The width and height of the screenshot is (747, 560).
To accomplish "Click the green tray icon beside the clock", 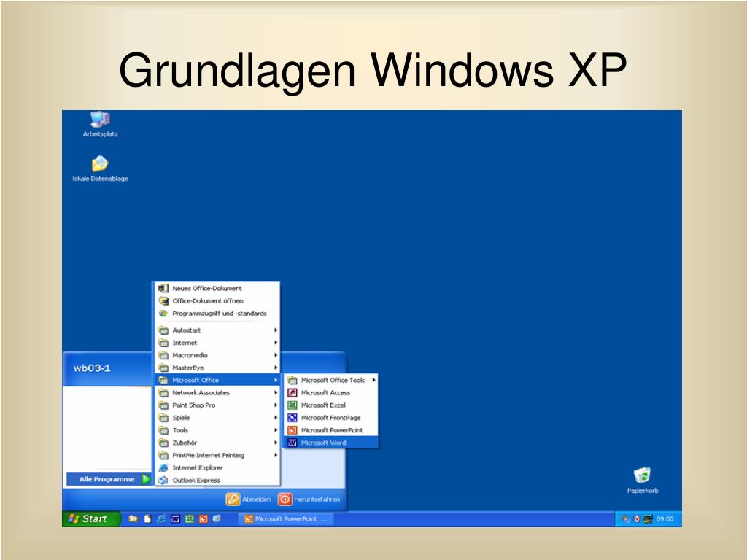I will (x=648, y=519).
